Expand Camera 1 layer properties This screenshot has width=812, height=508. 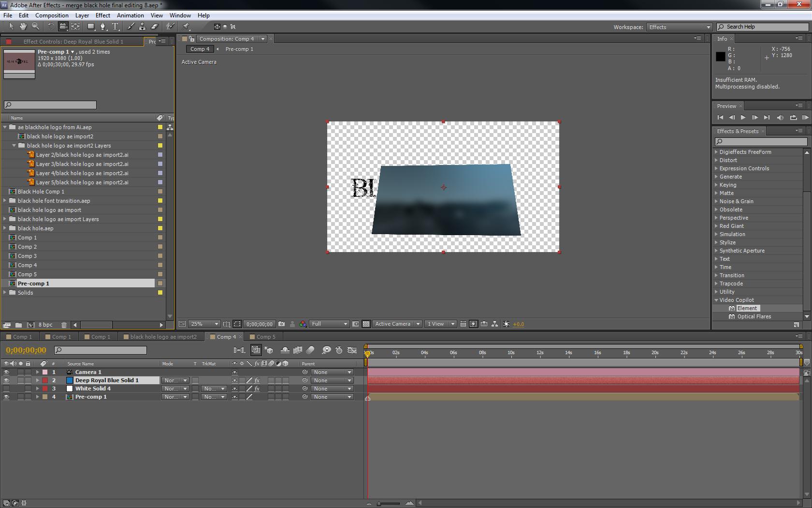coord(37,372)
